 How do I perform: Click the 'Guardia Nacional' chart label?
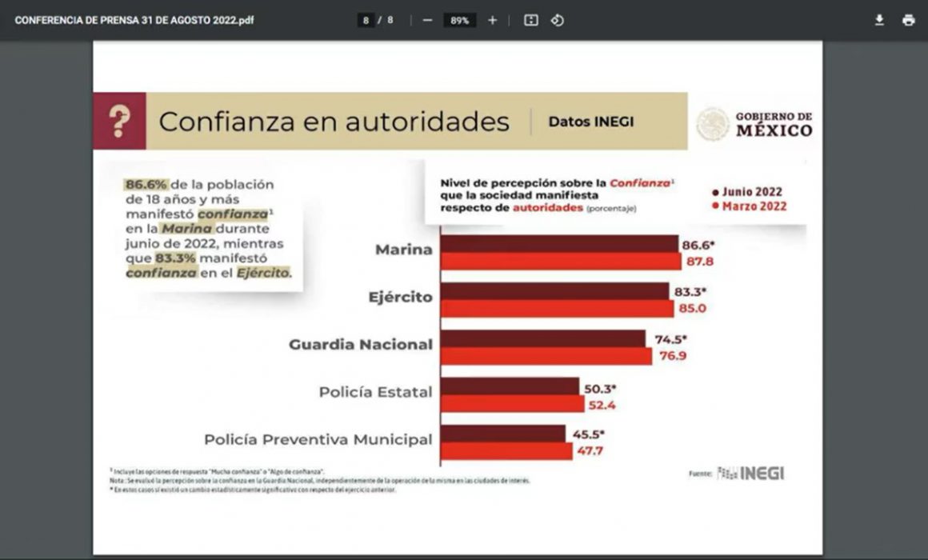pyautogui.click(x=361, y=345)
